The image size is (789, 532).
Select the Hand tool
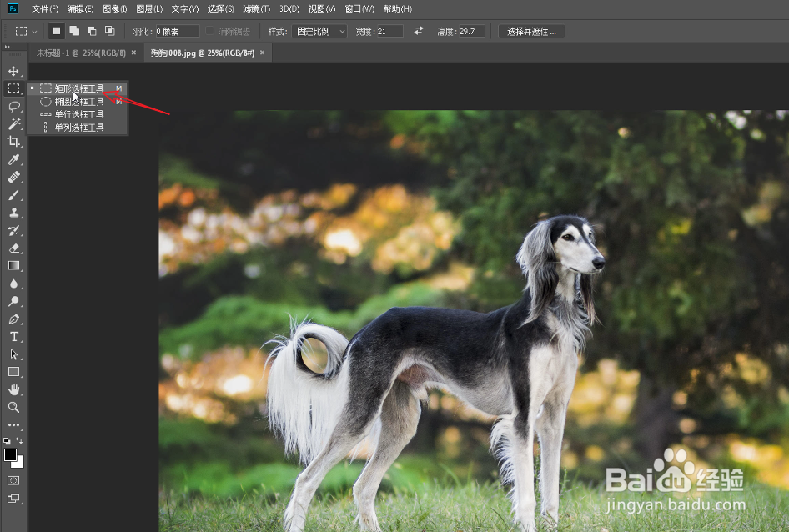13,389
